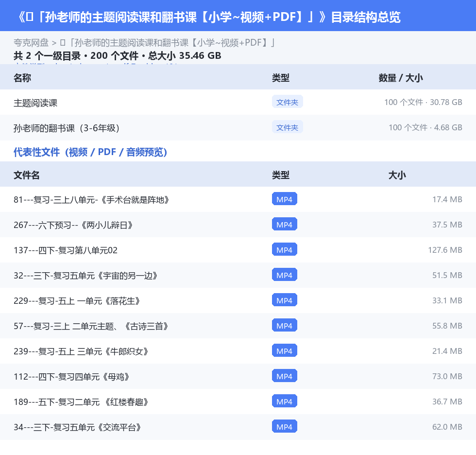Screen dimensions: 476x455
Task: Click MP4 badge for 《落花生》
Action: (285, 300)
